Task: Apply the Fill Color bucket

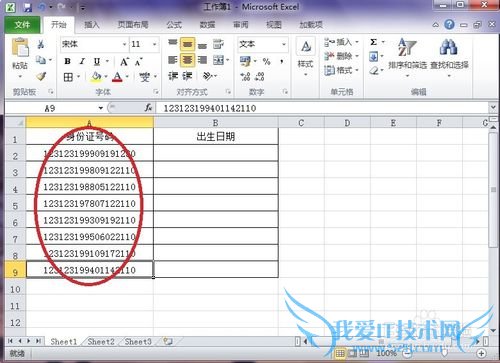Action: point(96,77)
